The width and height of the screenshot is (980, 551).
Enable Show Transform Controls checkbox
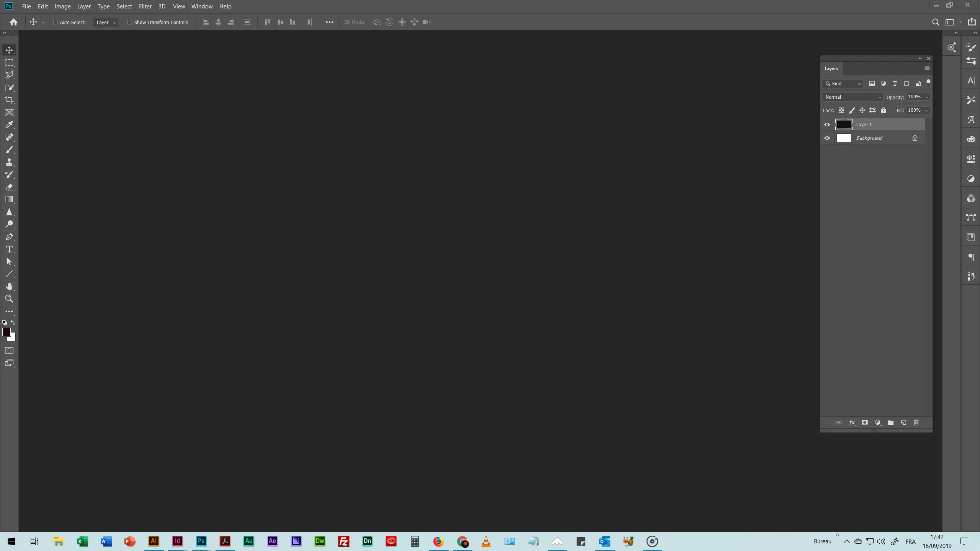tap(130, 22)
